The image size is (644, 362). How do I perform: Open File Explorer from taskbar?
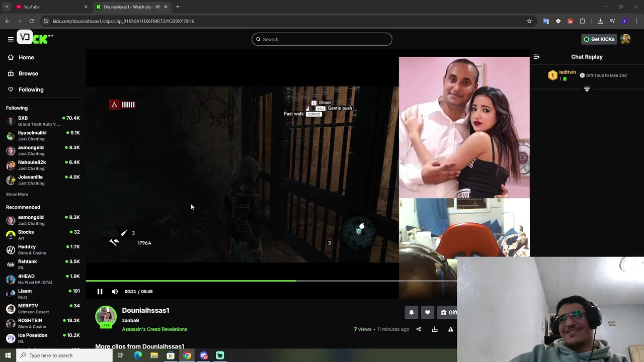[154, 355]
